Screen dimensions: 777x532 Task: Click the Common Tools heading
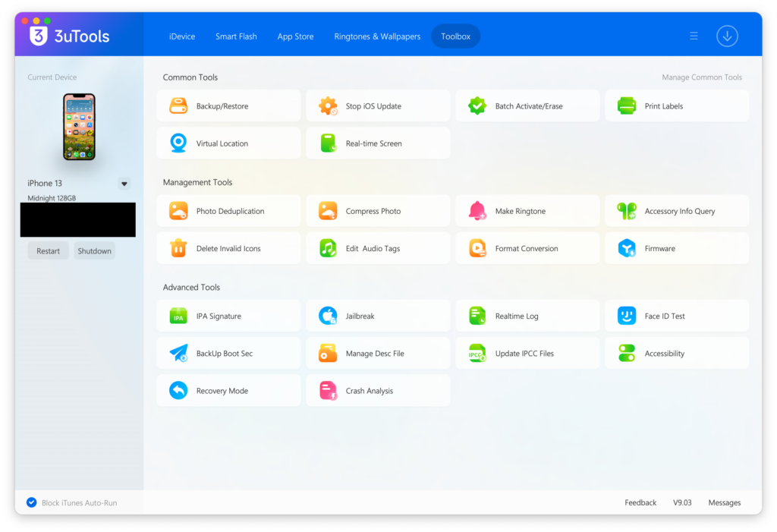[x=190, y=77]
